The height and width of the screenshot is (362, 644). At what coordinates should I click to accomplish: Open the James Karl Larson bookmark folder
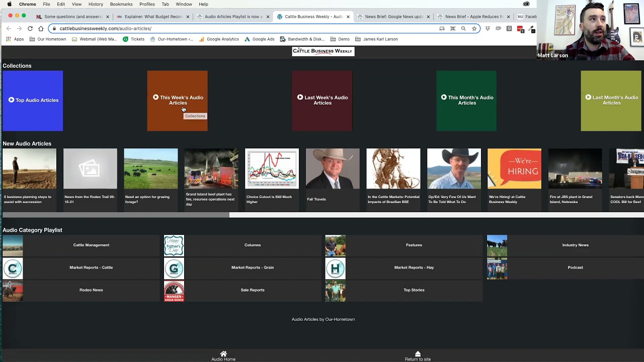[376, 39]
